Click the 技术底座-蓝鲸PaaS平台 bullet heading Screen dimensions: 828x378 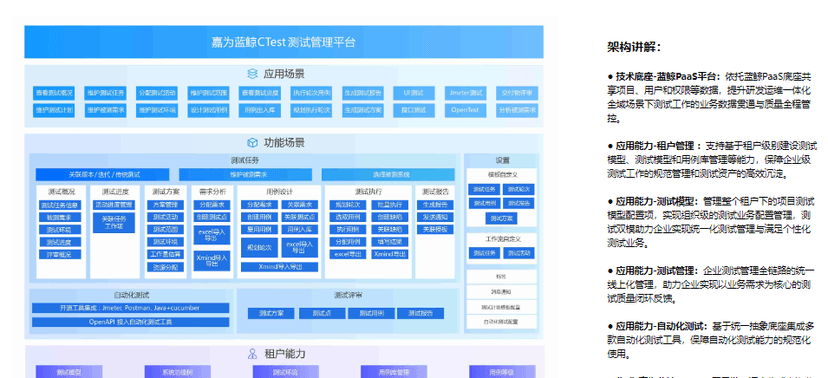(668, 77)
